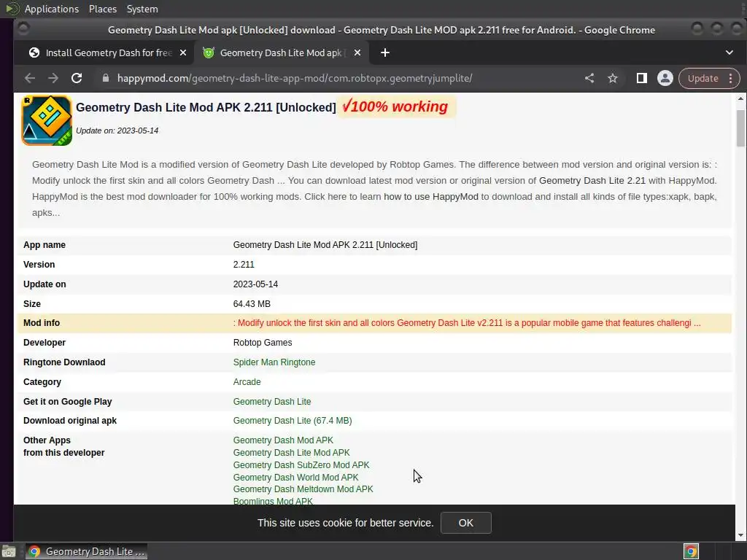This screenshot has height=560, width=747.
Task: Open Geometry Dash Meltdown Mod APK link
Action: coord(303,489)
